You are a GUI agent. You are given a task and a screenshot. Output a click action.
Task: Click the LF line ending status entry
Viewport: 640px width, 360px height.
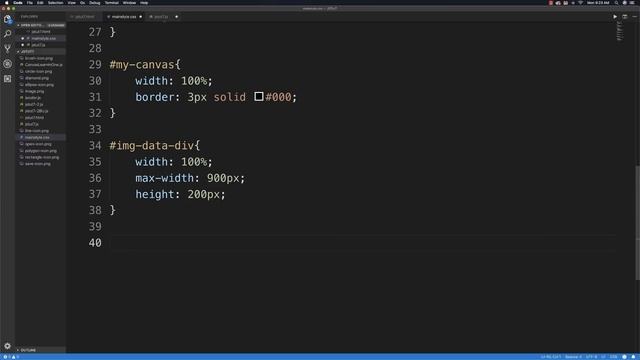point(603,357)
